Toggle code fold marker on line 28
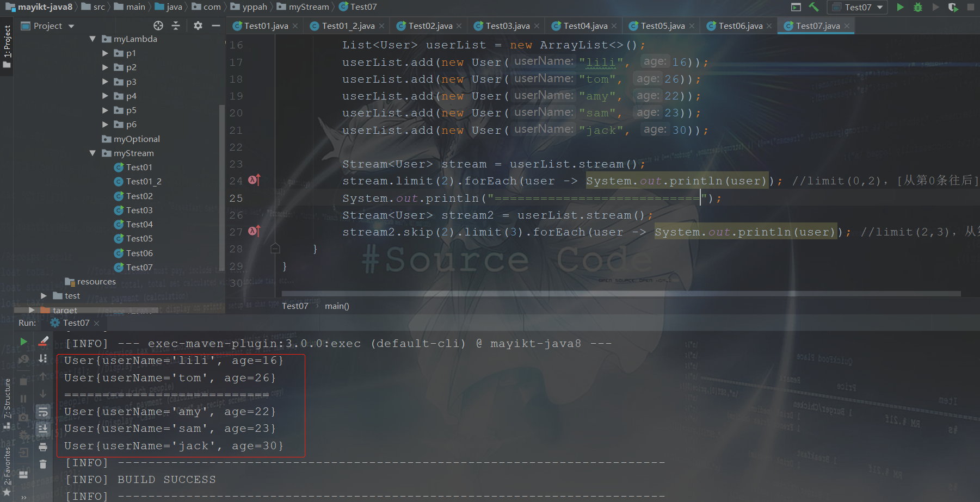This screenshot has width=980, height=502. (x=275, y=249)
